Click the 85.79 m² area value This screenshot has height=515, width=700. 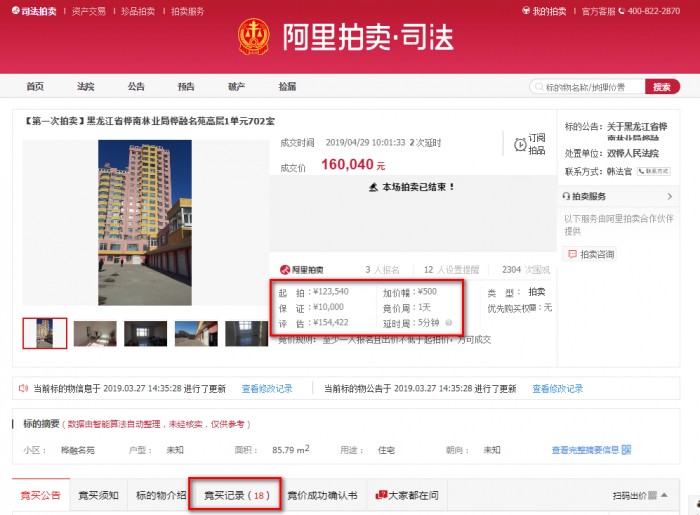[291, 449]
